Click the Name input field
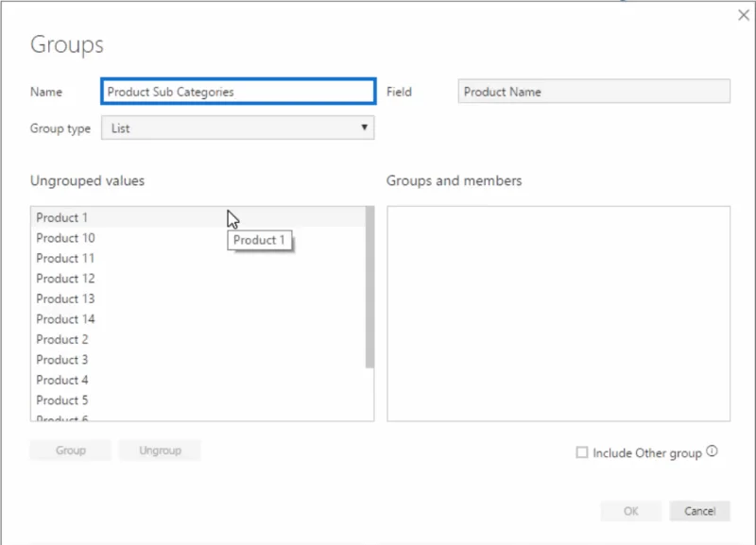 [x=238, y=92]
